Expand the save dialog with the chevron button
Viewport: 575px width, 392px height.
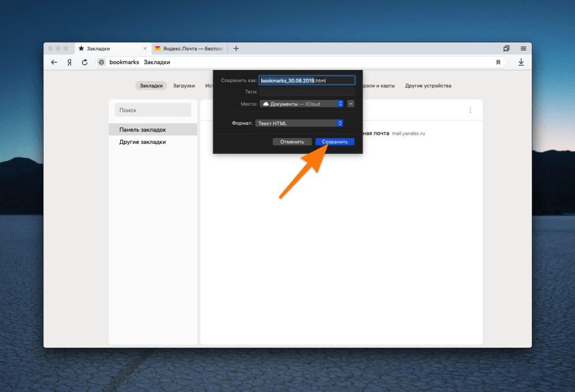coord(350,103)
